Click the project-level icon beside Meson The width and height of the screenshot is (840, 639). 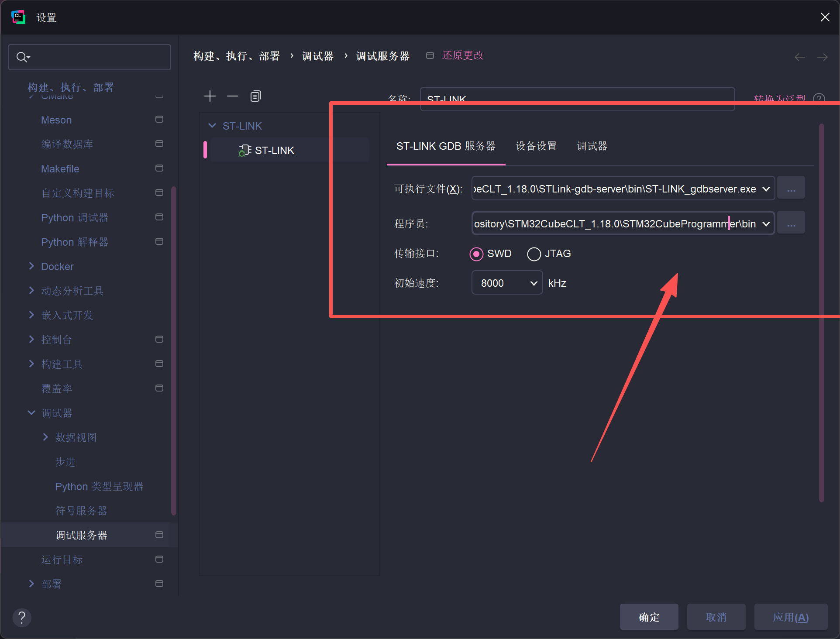159,120
